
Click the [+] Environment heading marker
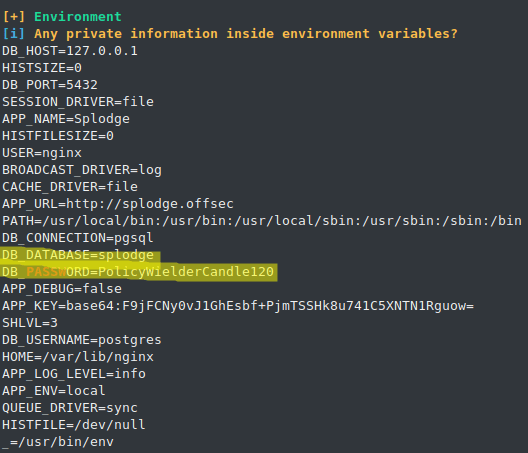pos(14,17)
